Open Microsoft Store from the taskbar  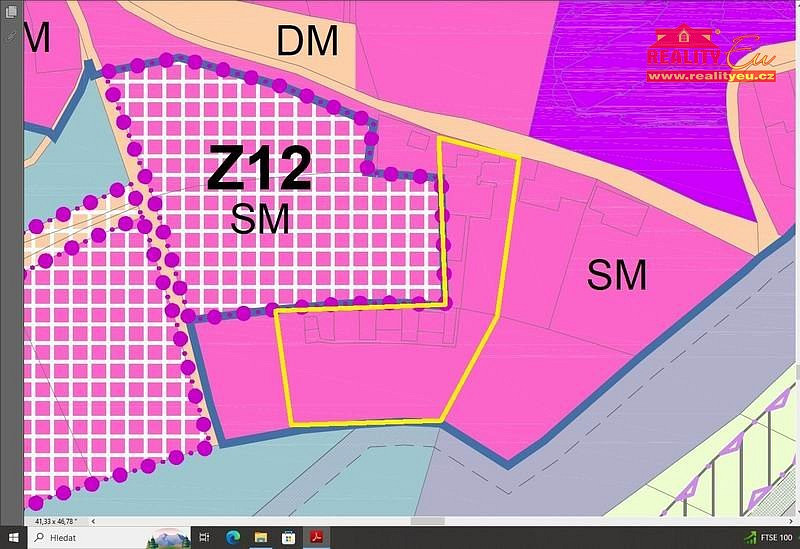(x=288, y=537)
